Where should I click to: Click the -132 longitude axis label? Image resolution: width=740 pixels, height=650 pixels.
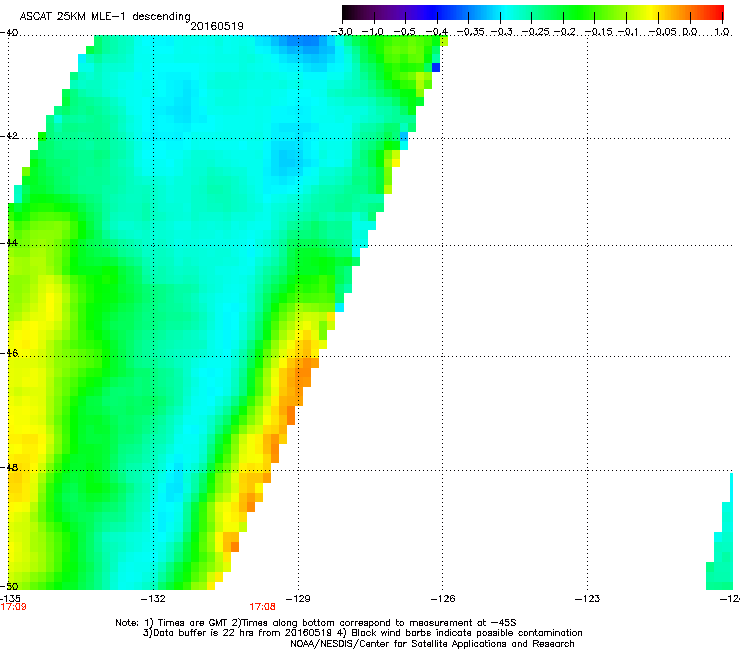pos(153,599)
